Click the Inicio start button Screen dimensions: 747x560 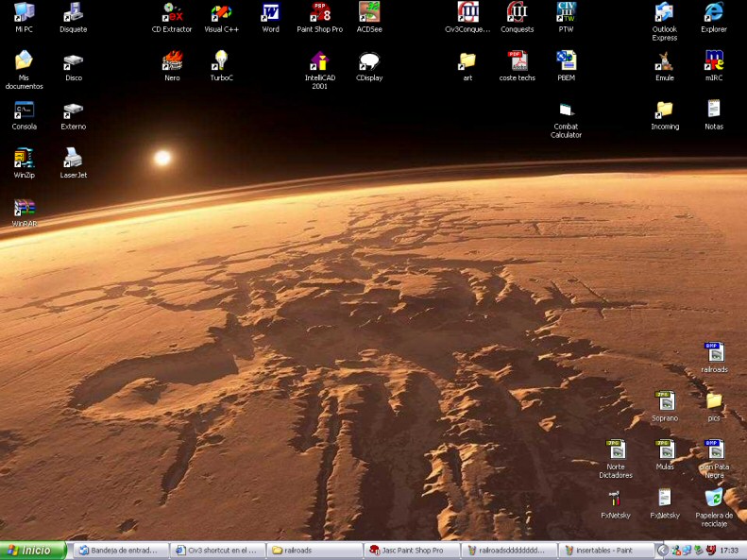coord(34,550)
